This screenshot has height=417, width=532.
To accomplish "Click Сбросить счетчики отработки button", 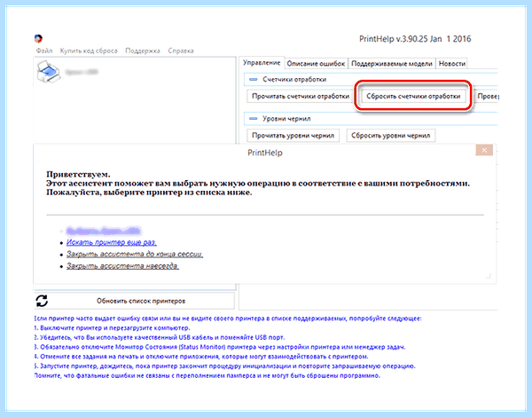I will click(x=413, y=96).
